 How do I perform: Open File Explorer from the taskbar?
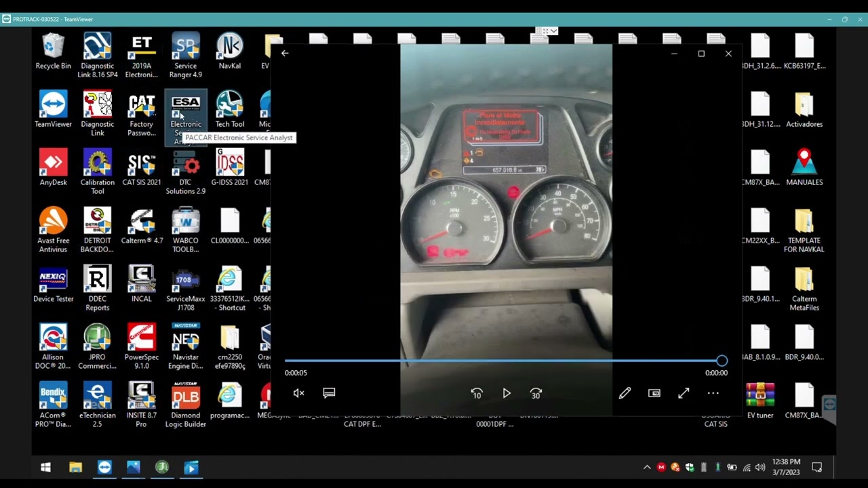(75, 467)
